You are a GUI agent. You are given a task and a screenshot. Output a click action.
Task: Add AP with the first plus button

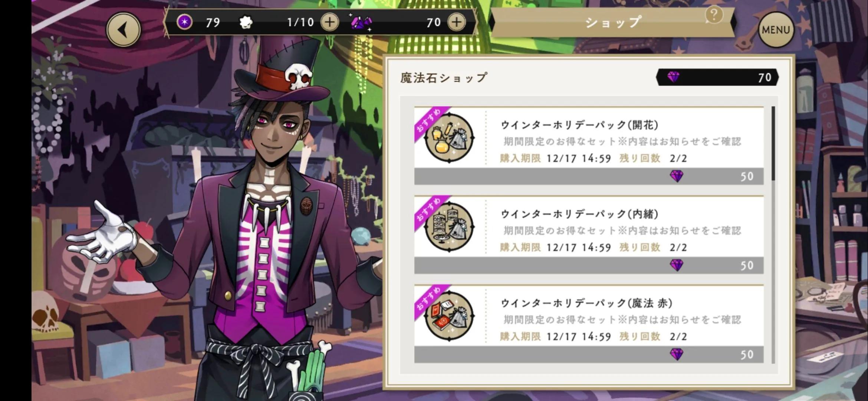click(329, 22)
